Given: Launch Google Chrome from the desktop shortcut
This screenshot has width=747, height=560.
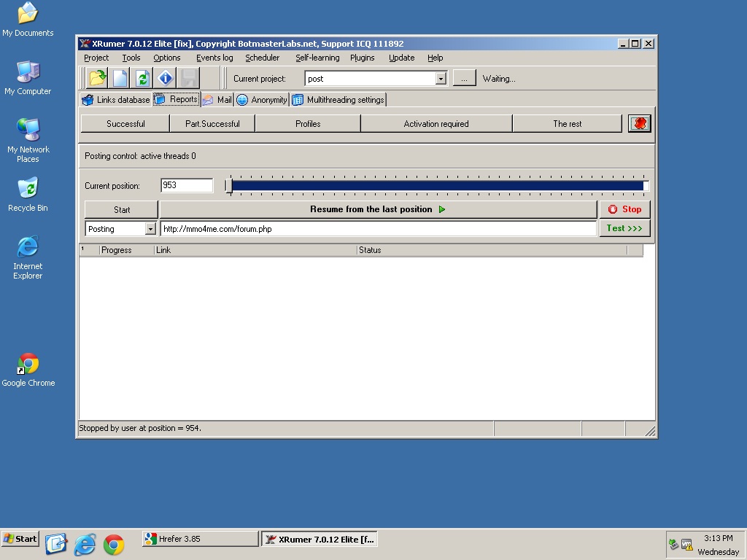Looking at the screenshot, I should pos(28,370).
